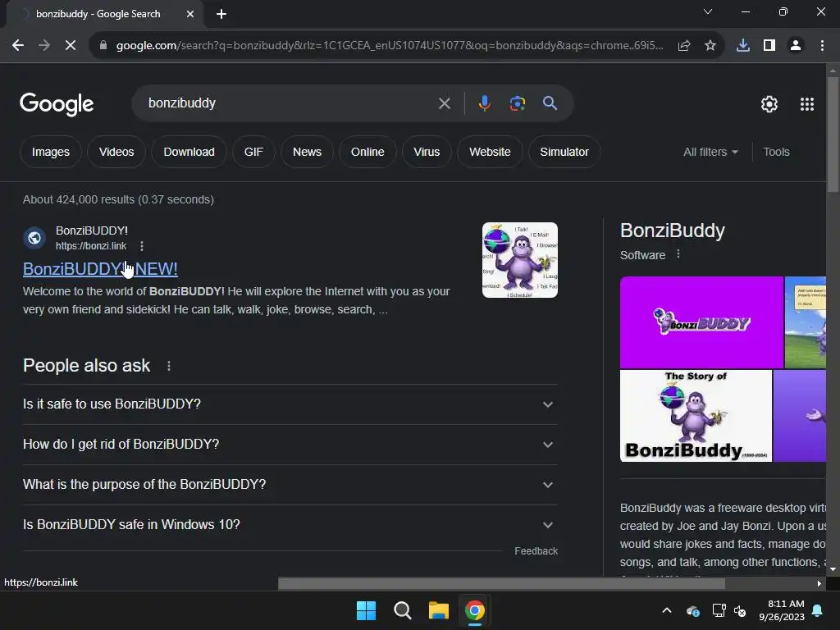
Task: Submit search with magnifier icon
Action: [x=550, y=103]
